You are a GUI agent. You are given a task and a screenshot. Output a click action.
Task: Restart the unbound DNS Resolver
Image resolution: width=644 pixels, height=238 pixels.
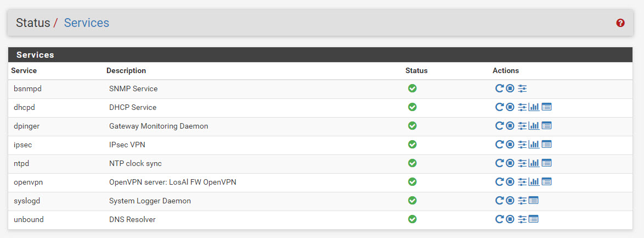(499, 219)
